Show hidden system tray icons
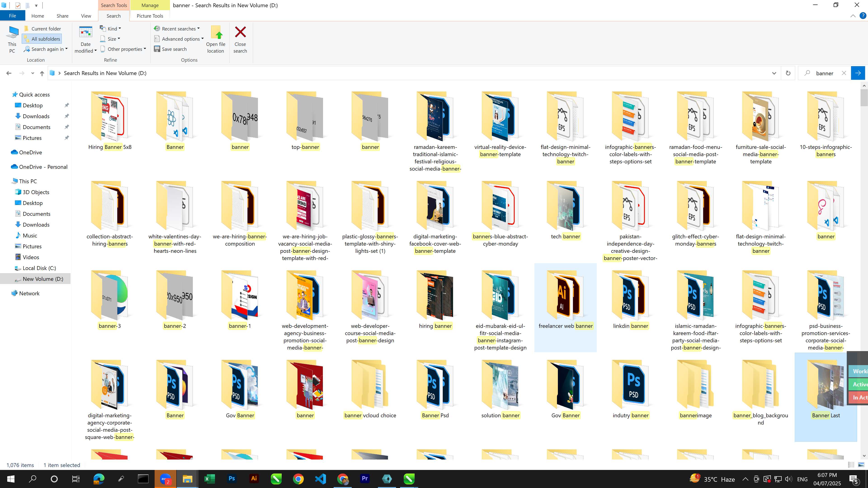 (x=745, y=479)
